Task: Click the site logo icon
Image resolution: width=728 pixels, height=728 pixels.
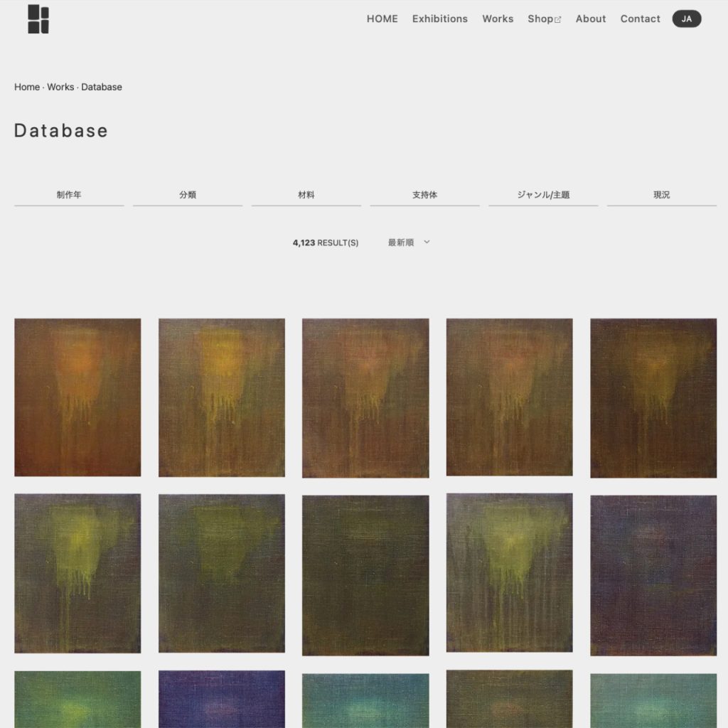Action: coord(38,19)
